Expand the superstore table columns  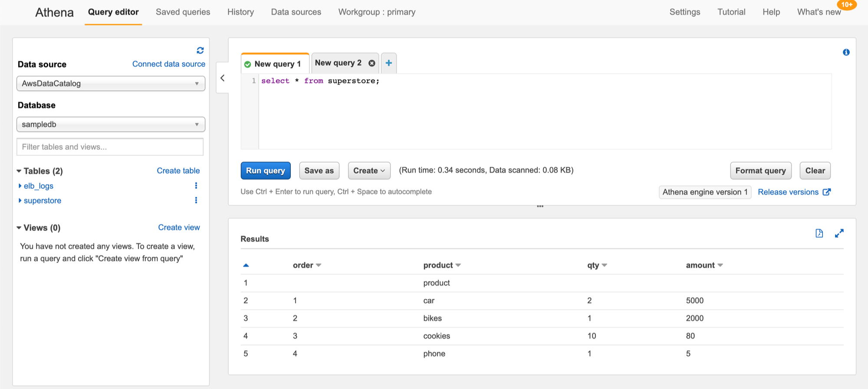coord(20,201)
